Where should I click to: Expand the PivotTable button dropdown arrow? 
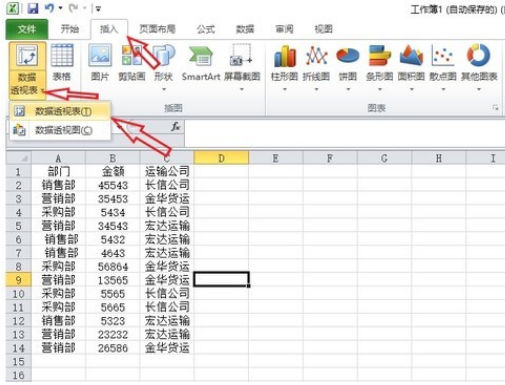pos(42,90)
